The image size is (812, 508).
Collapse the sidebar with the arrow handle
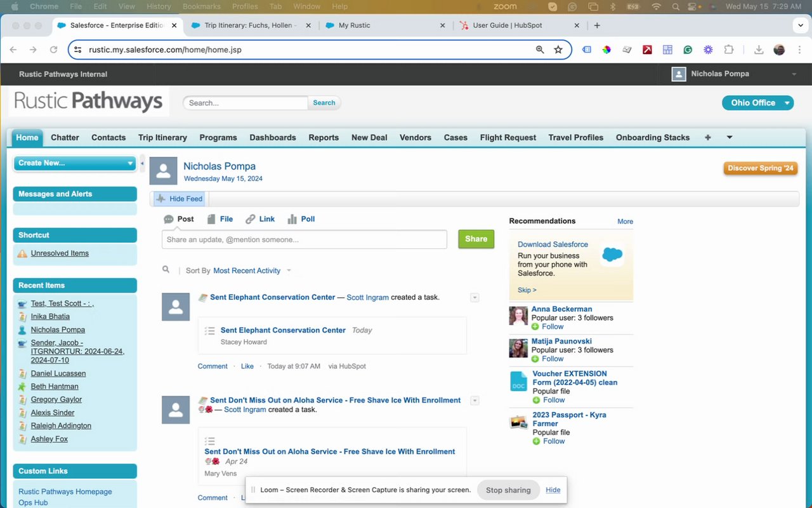coord(142,163)
